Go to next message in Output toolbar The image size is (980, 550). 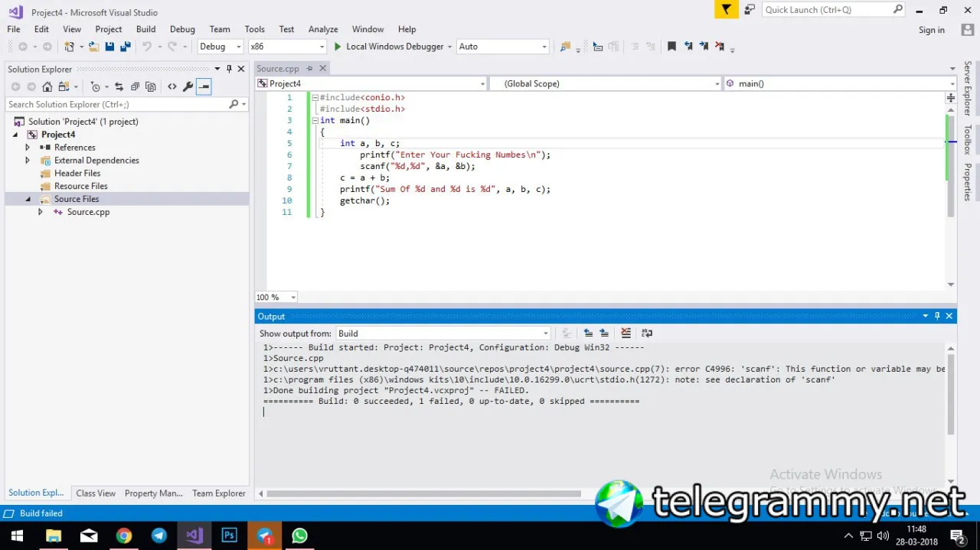click(604, 333)
